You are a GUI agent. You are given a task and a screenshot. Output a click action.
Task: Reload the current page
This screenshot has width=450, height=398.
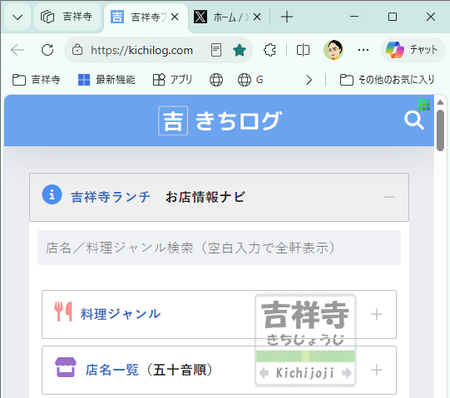pyautogui.click(x=47, y=50)
